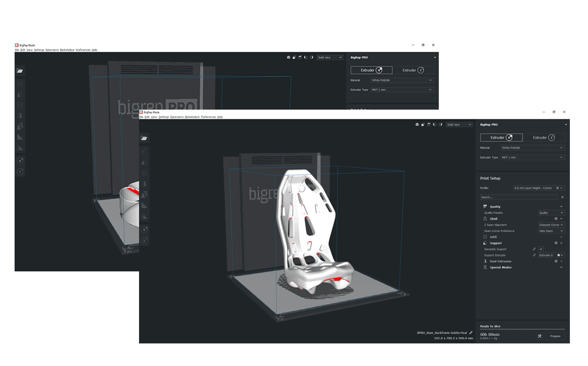Open Material dropdown in front window

tap(533, 148)
